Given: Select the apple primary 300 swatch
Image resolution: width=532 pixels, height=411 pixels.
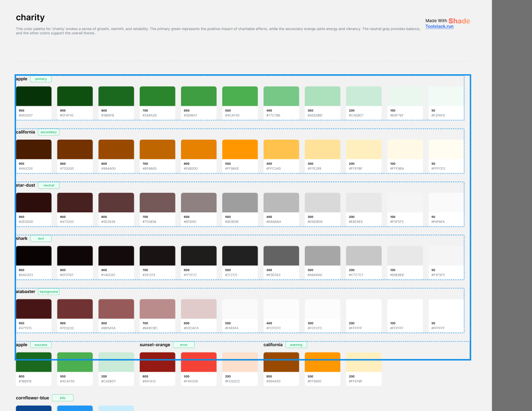Looking at the screenshot, I should [323, 96].
